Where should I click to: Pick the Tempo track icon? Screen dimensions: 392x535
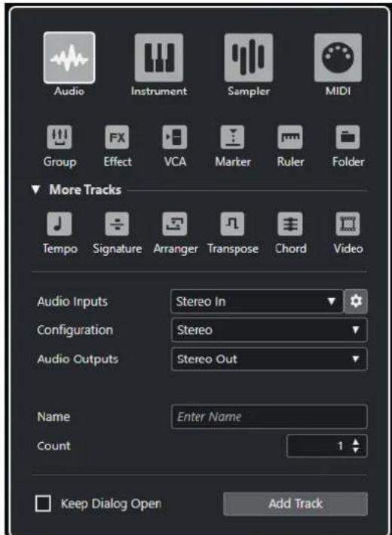pyautogui.click(x=60, y=224)
